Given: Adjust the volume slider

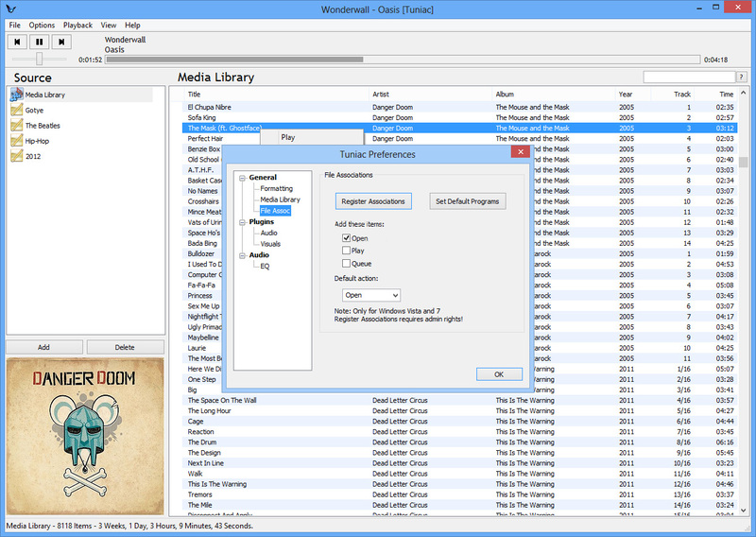Looking at the screenshot, I should click(x=39, y=59).
